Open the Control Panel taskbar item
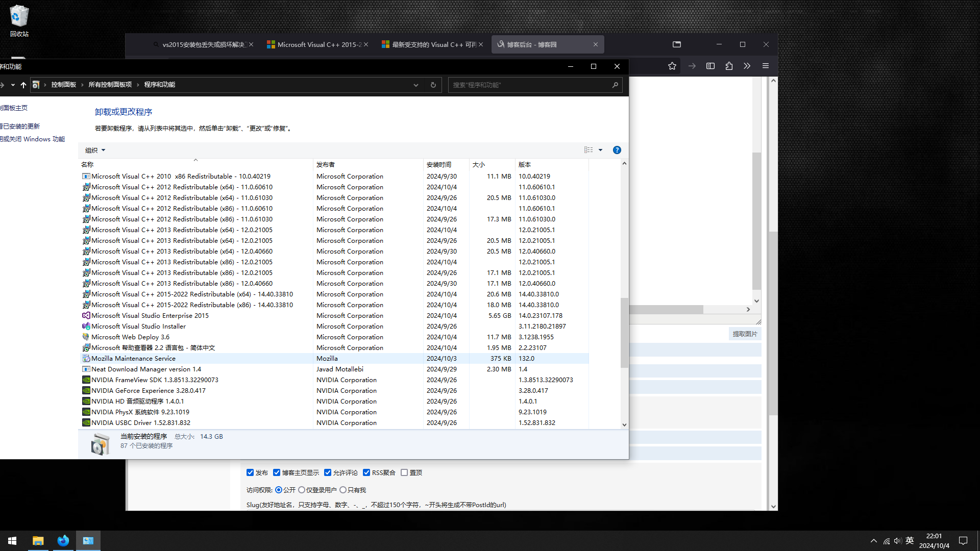Image resolution: width=980 pixels, height=551 pixels. (x=88, y=540)
